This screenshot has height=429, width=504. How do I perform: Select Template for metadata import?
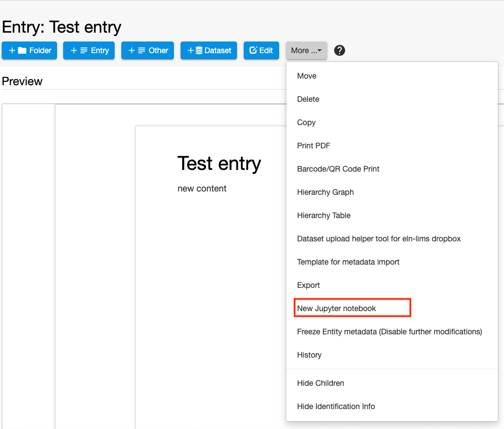pyautogui.click(x=392, y=262)
